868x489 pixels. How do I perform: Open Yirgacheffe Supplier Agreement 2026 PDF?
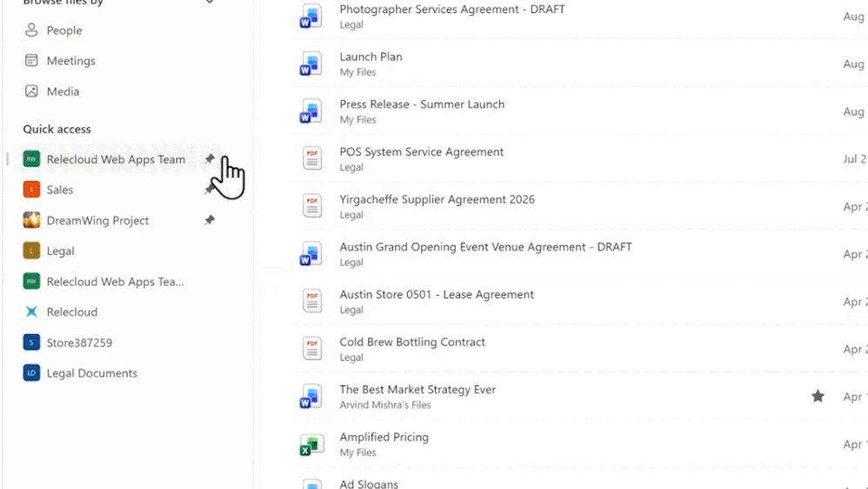coord(437,199)
